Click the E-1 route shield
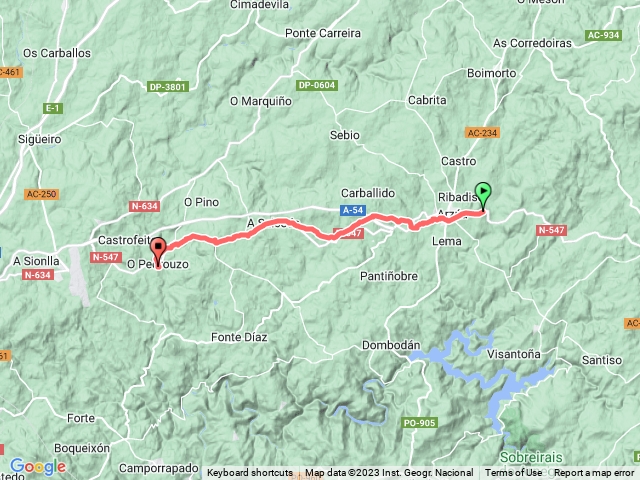This screenshot has height=480, width=640. tap(53, 108)
